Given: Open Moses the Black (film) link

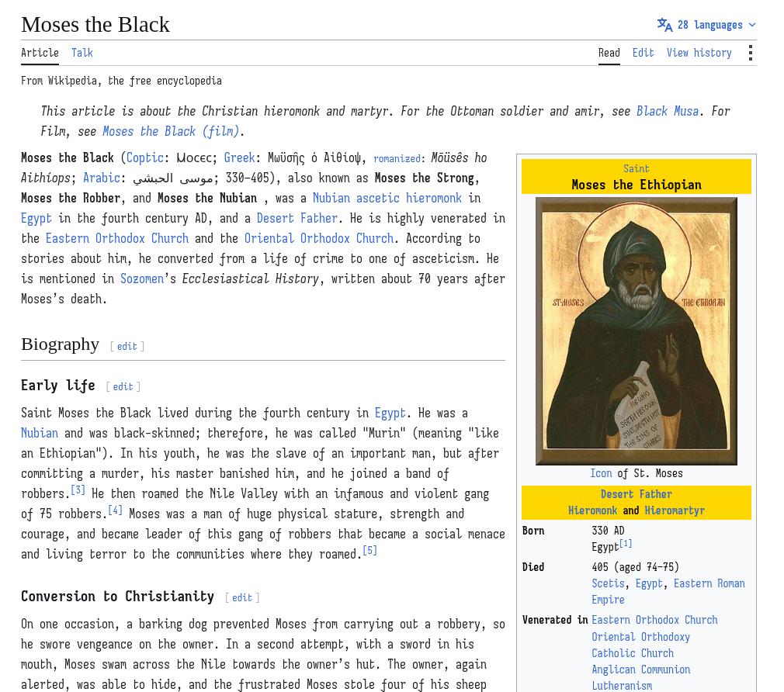Looking at the screenshot, I should [x=172, y=131].
